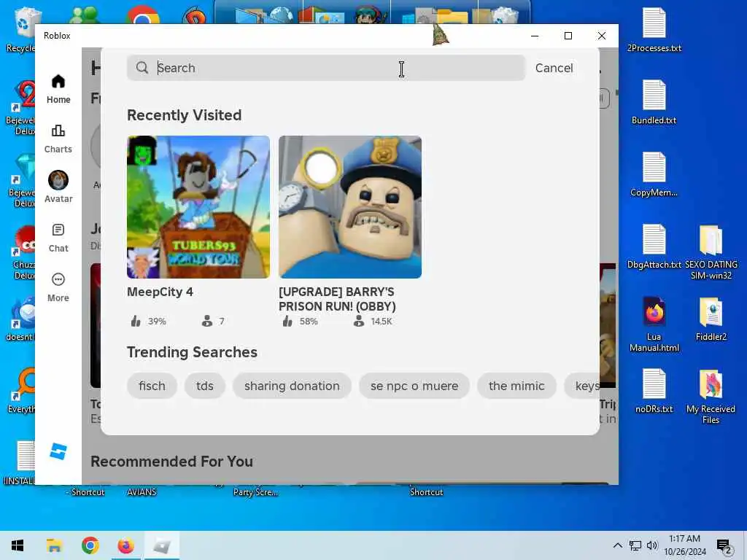Click the Trending Searches heading
The height and width of the screenshot is (560, 747).
(x=192, y=352)
